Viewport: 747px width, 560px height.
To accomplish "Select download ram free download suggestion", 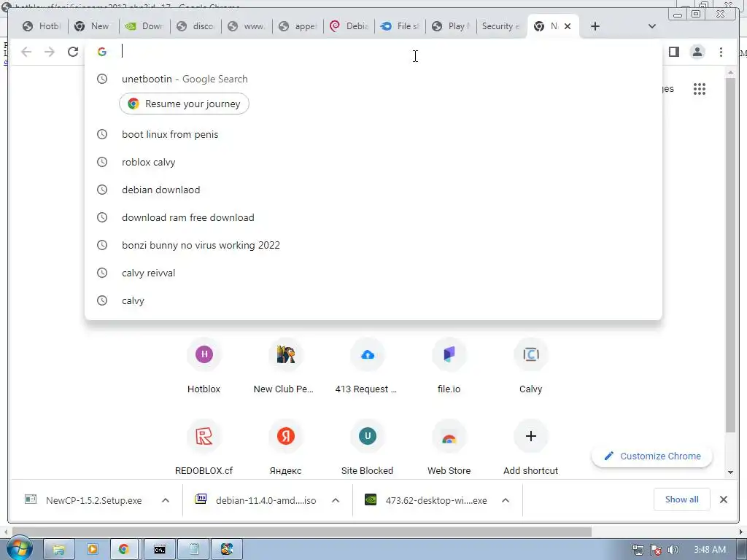I will point(373,217).
